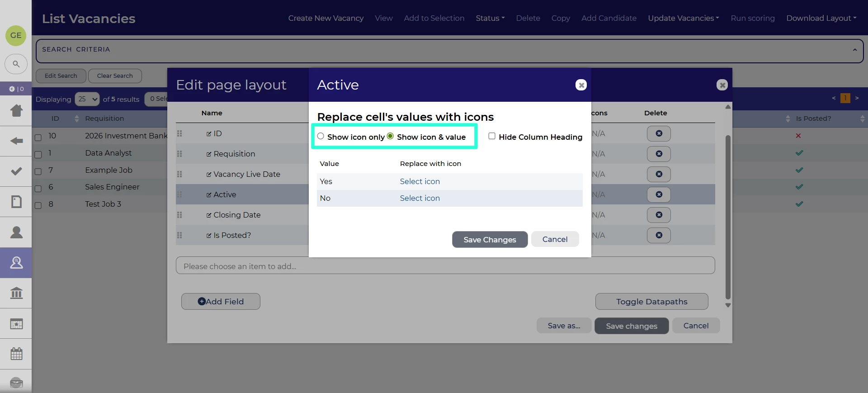Open the Status dropdown menu
This screenshot has height=393, width=868.
click(490, 18)
